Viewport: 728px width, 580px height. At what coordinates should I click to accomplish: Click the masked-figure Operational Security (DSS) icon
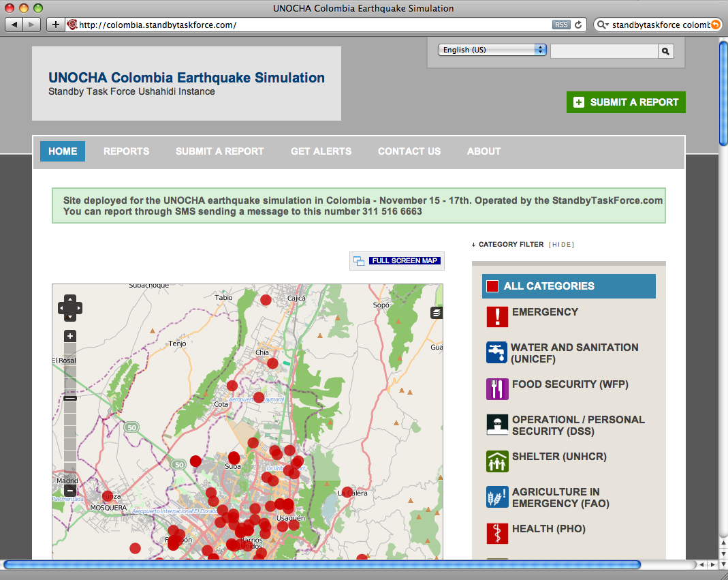[x=496, y=425]
